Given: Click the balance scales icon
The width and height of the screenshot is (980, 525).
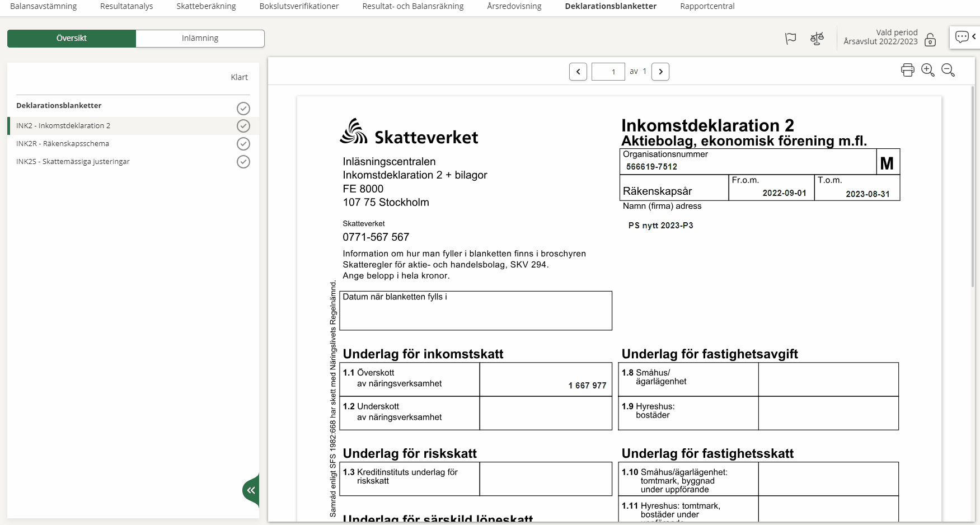Looking at the screenshot, I should (817, 39).
